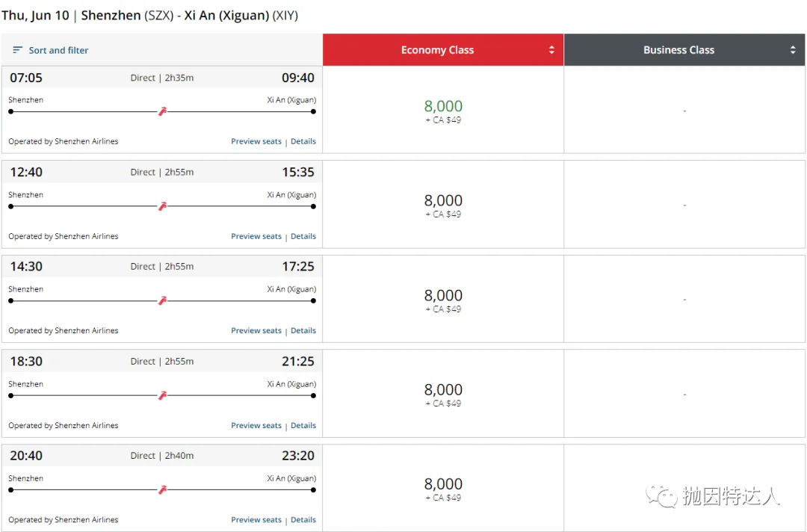Select the Economy Class column header
The image size is (807, 532).
pos(437,50)
